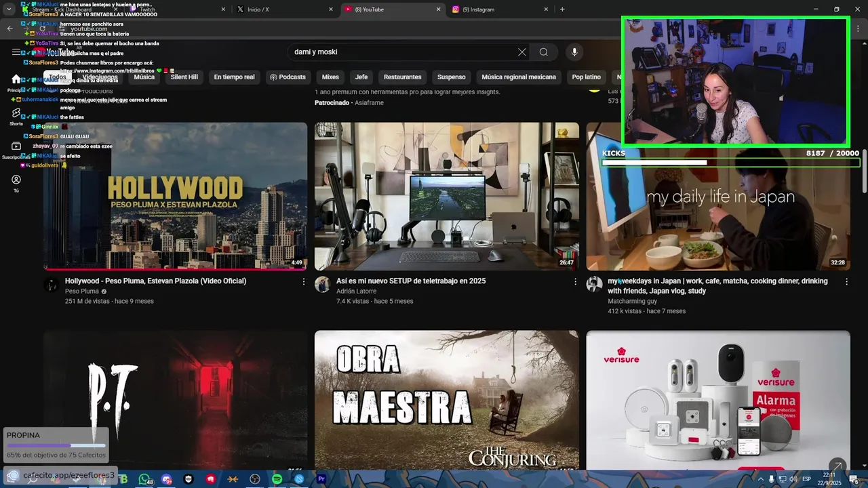This screenshot has height=488, width=868.
Task: Open Adrián Latorre channel avatar
Action: (323, 285)
